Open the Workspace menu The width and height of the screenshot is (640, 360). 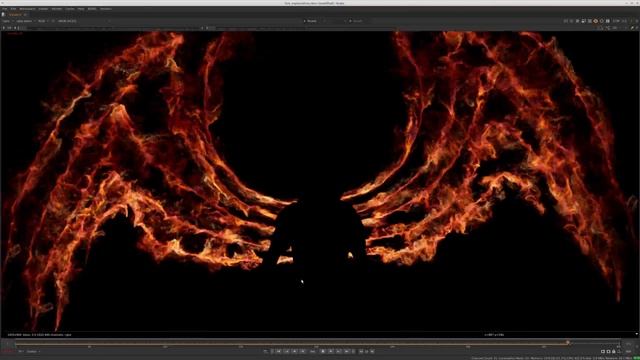click(27, 9)
